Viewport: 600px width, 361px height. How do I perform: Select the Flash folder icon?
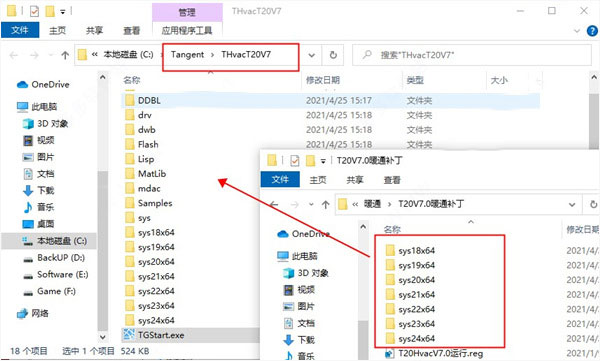(130, 144)
